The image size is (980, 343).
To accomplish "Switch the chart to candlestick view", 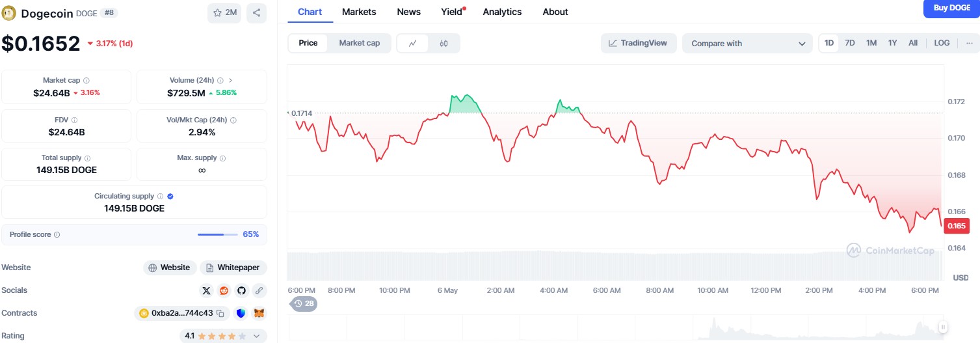I will (444, 44).
